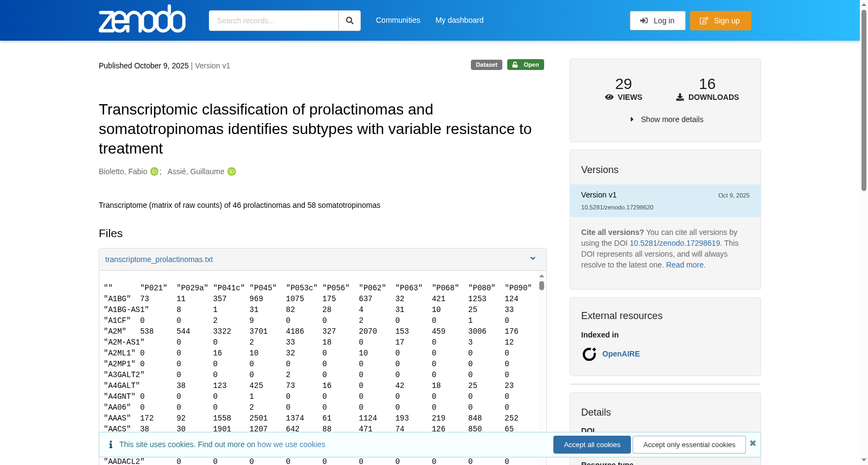Go to My dashboard
Image resolution: width=868 pixels, height=465 pixels.
[459, 20]
